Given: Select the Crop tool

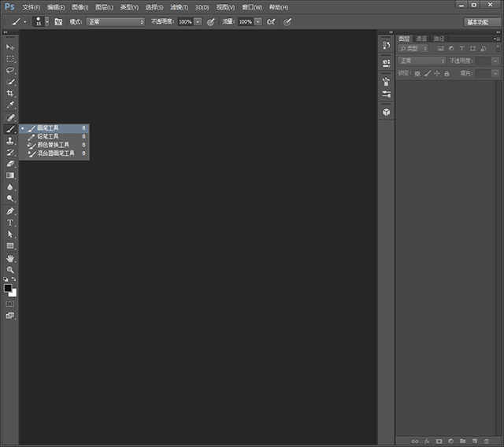Looking at the screenshot, I should (10, 93).
